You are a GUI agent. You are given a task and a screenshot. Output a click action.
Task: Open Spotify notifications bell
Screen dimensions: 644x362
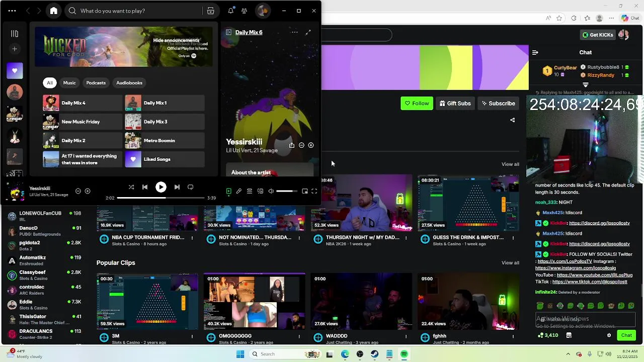[230, 11]
